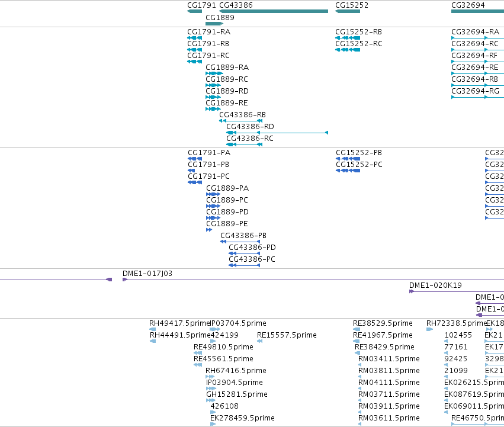Select transcript CG1889-RD
Screen dimensions: 504x427
click(213, 97)
